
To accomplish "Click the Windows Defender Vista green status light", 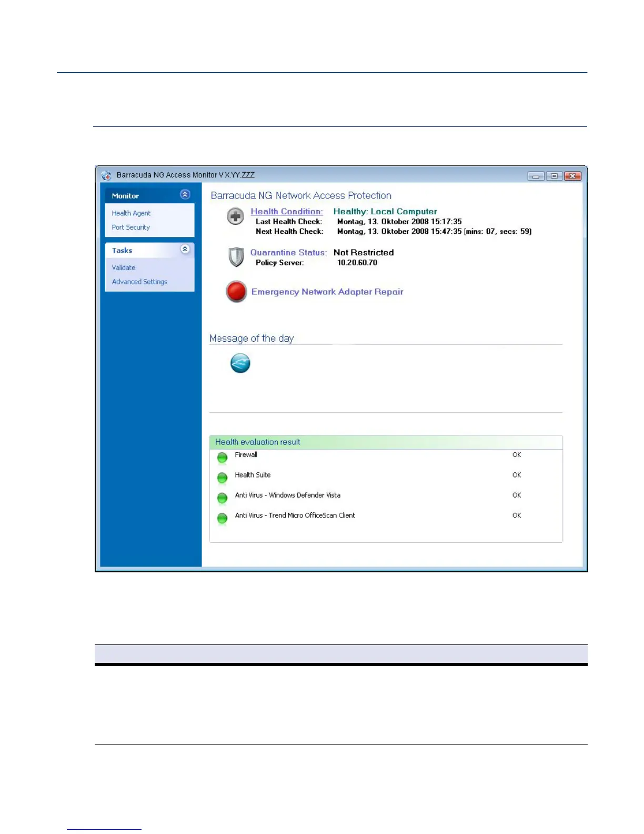I will pyautogui.click(x=222, y=498).
